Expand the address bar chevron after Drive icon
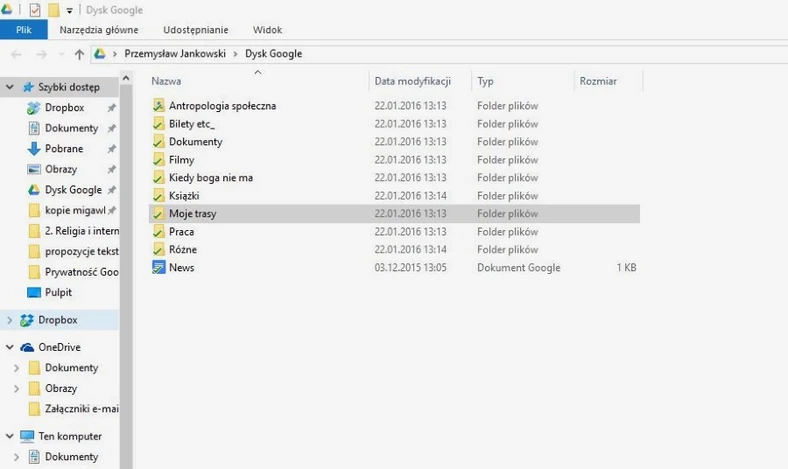Viewport: 788px width, 469px height. coord(115,54)
